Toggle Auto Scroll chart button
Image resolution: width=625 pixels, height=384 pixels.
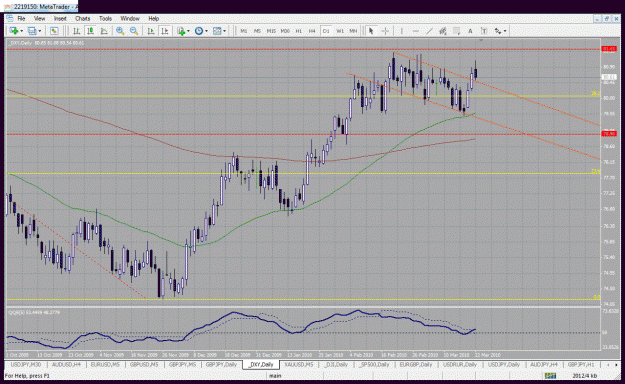click(151, 31)
